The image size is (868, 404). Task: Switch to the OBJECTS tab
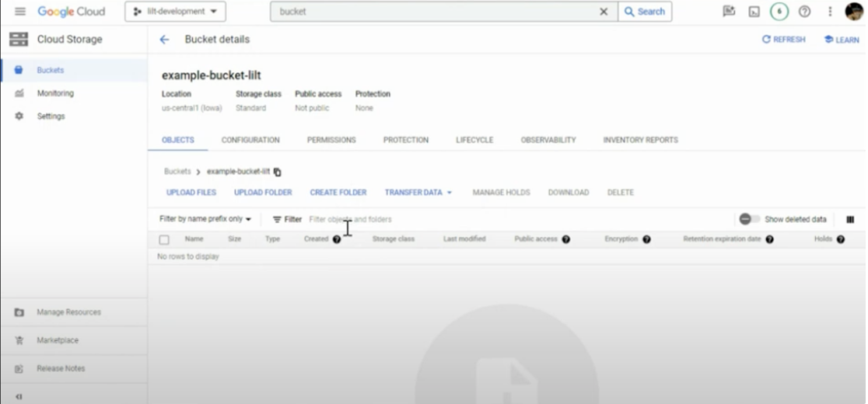(177, 141)
